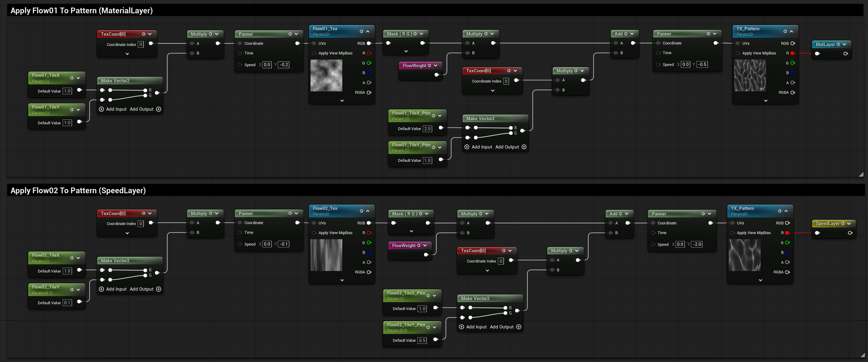Image resolution: width=868 pixels, height=362 pixels.
Task: Click output pin of Flow01_TileY_Ptrn Default Value
Action: coord(441,160)
